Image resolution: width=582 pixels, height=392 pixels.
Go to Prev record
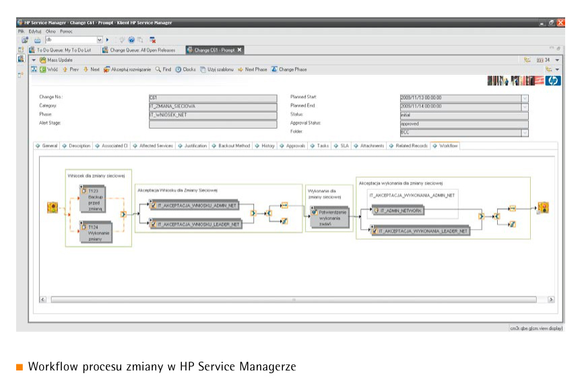(71, 69)
